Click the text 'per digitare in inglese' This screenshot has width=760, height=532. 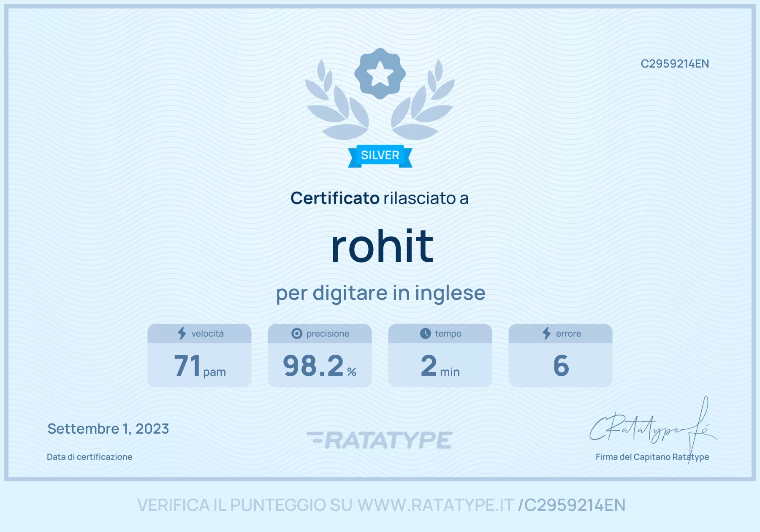click(380, 293)
